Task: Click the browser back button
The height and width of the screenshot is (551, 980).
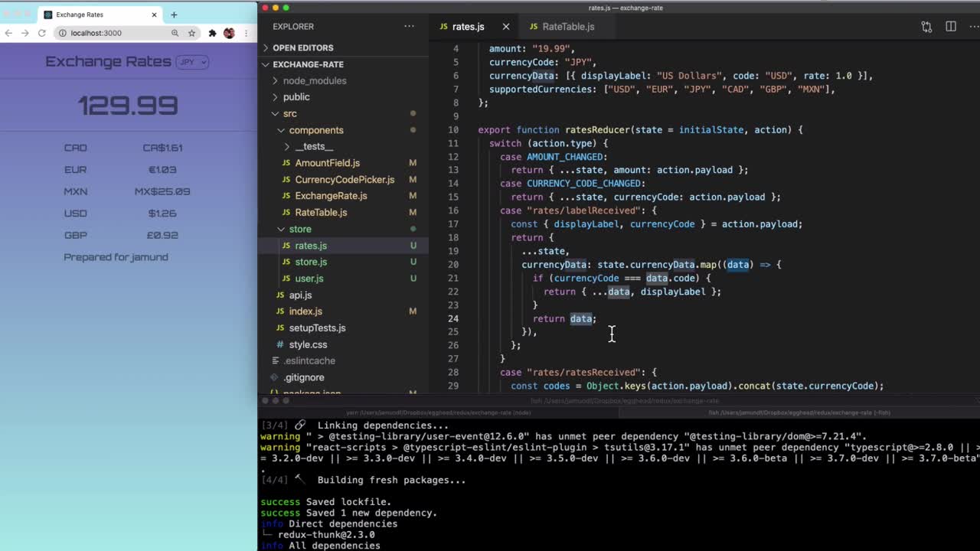Action: click(x=8, y=33)
